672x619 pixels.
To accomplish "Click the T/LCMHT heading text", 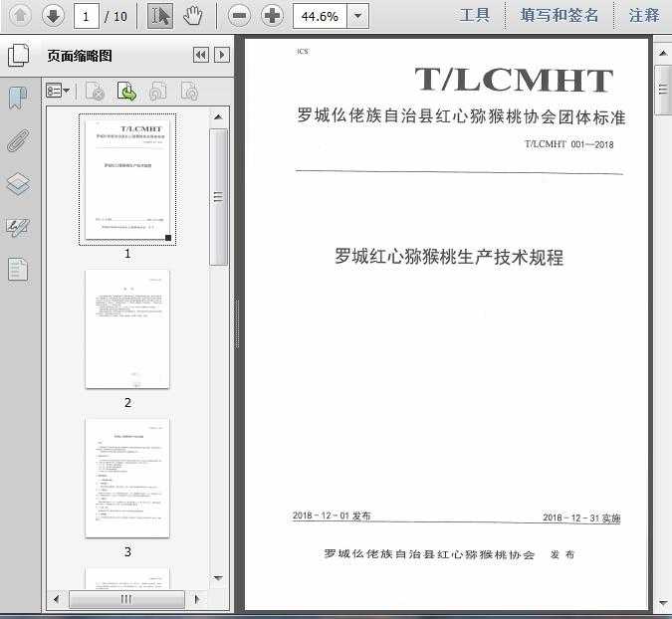I will point(514,80).
